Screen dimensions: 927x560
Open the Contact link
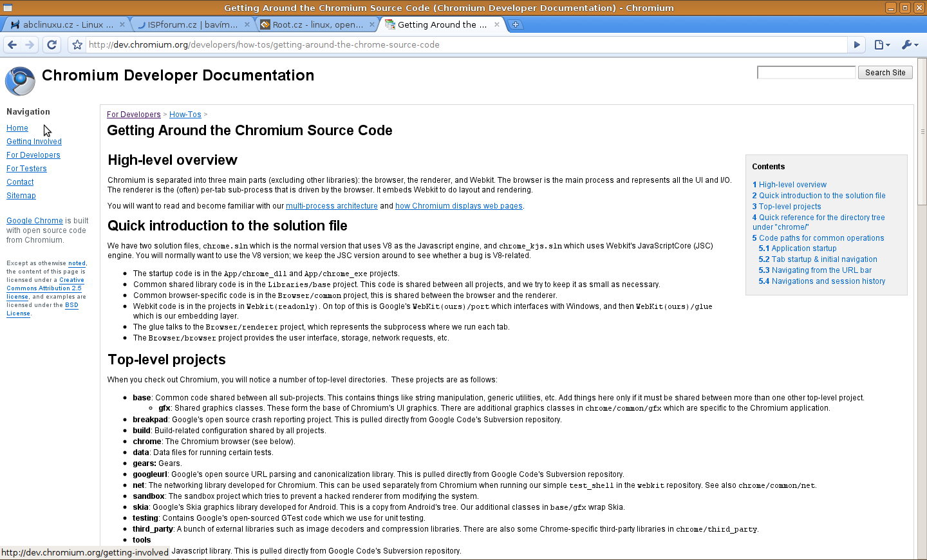coord(20,182)
